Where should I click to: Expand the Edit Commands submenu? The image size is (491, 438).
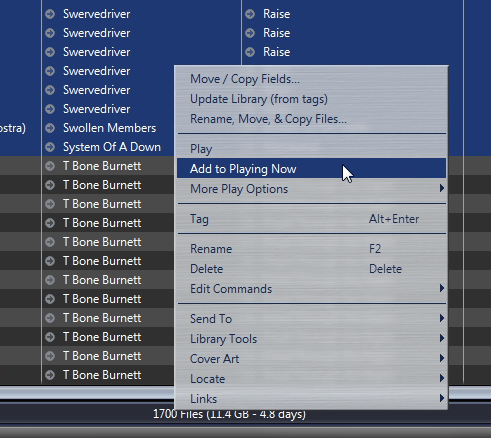[311, 289]
